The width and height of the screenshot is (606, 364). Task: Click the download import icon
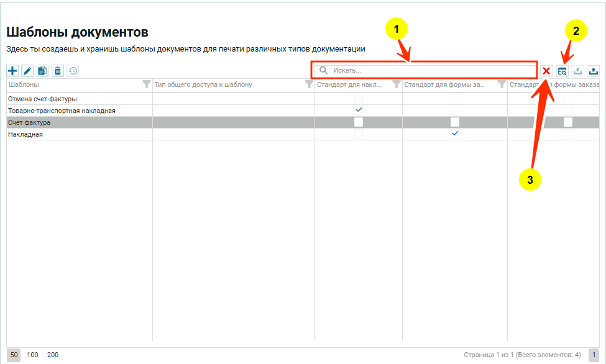[x=577, y=71]
